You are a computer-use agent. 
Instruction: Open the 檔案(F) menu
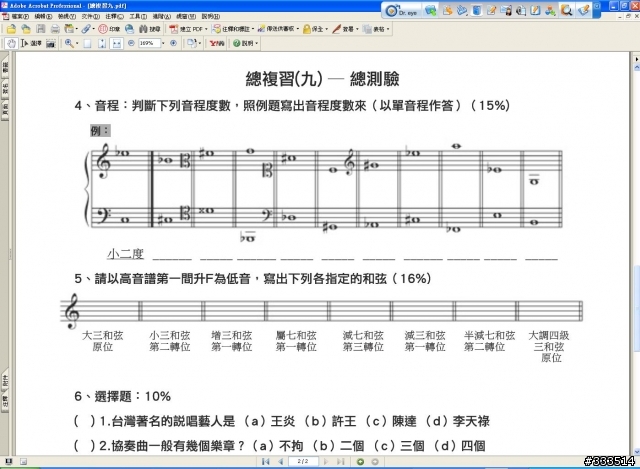coord(19,17)
